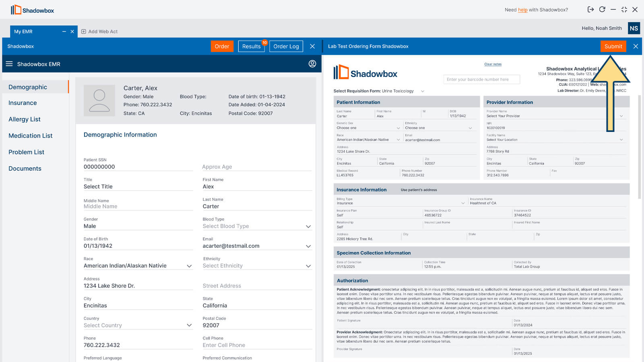Click the Street Address field
Screen dimensions: 644x362
click(257, 286)
